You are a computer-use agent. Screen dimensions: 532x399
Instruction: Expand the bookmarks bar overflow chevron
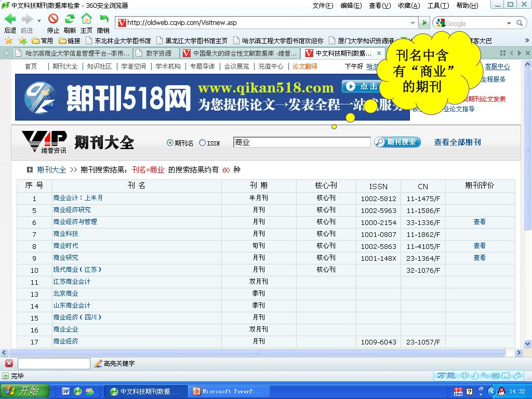coord(527,41)
